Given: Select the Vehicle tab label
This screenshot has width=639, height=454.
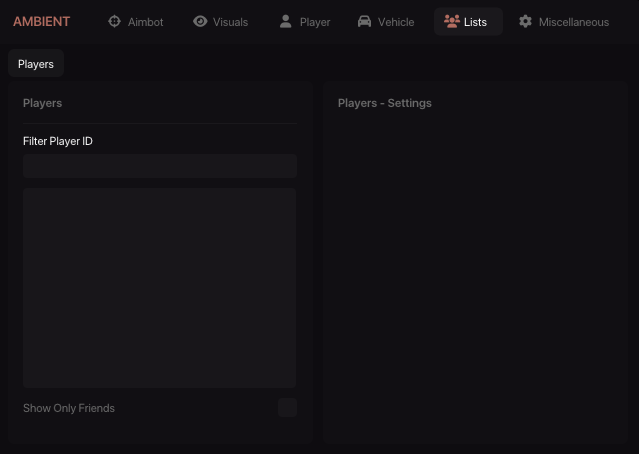Looking at the screenshot, I should pos(396,22).
